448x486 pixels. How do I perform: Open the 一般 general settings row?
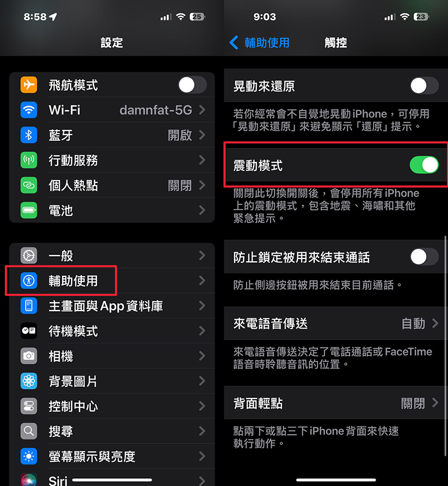tap(112, 256)
